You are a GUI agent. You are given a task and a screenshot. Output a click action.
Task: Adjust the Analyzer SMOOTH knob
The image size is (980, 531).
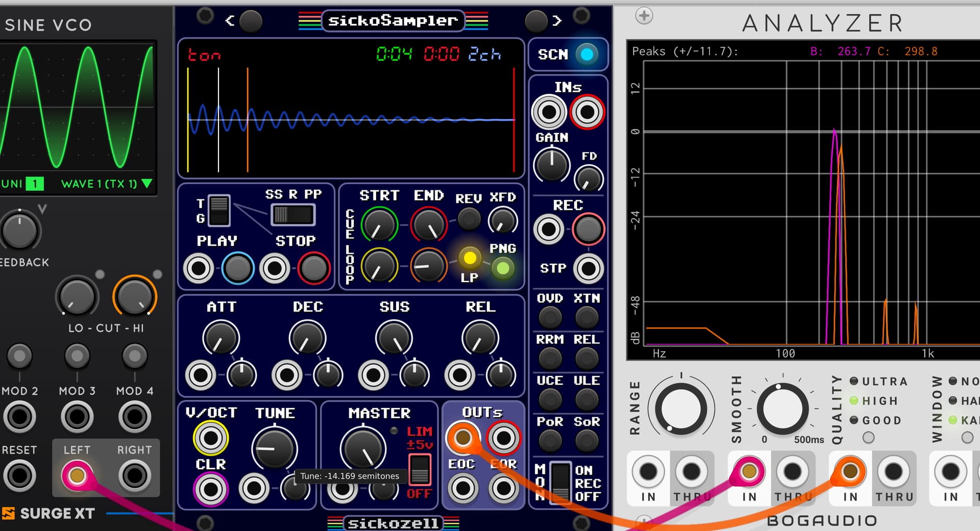click(x=782, y=409)
